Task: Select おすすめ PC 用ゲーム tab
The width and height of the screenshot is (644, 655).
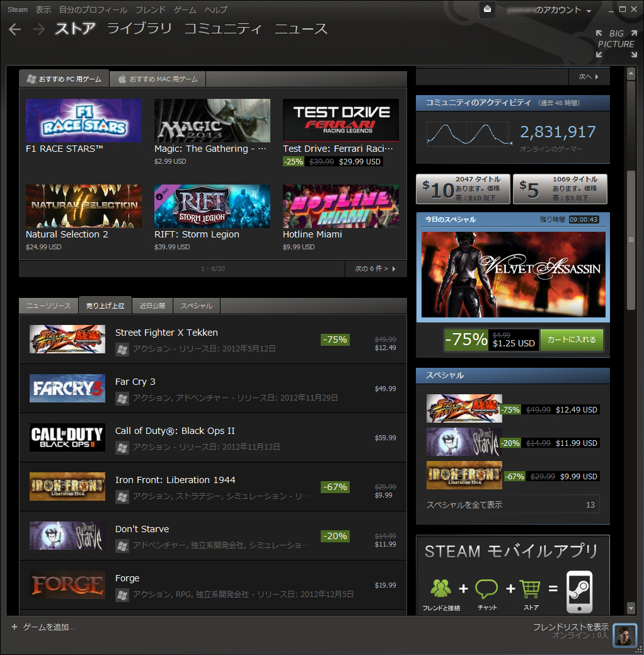Action: tap(64, 79)
